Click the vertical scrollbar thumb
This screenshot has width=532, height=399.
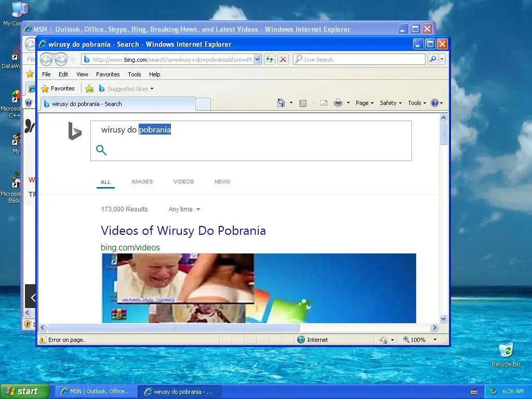click(x=443, y=134)
